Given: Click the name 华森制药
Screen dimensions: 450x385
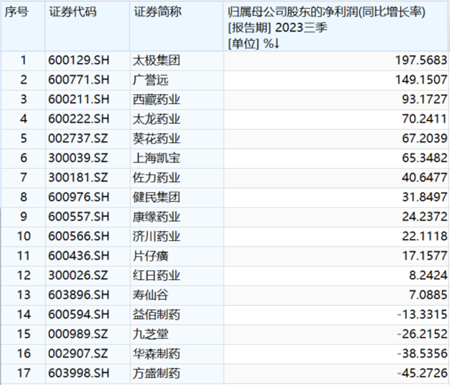Looking at the screenshot, I should (x=156, y=354).
